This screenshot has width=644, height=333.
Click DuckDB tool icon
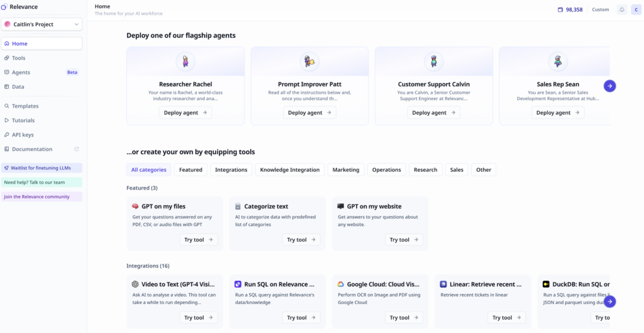546,284
